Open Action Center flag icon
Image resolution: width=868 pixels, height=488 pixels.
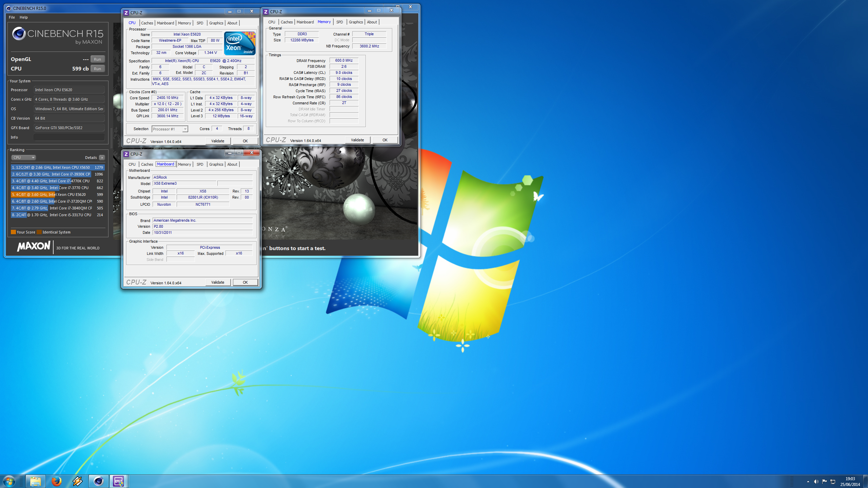[824, 482]
